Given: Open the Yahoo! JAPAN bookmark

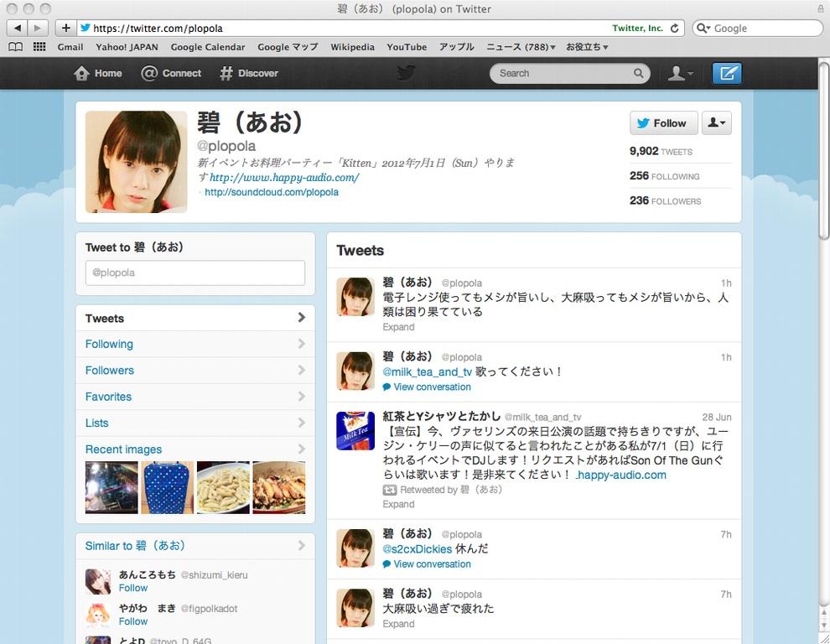Looking at the screenshot, I should (127, 47).
